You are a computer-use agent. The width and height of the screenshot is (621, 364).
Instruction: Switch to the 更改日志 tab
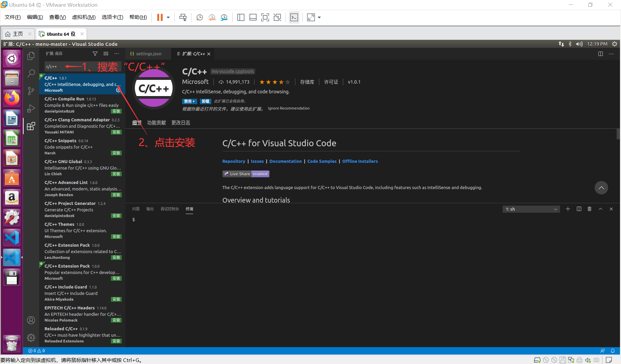pyautogui.click(x=181, y=123)
